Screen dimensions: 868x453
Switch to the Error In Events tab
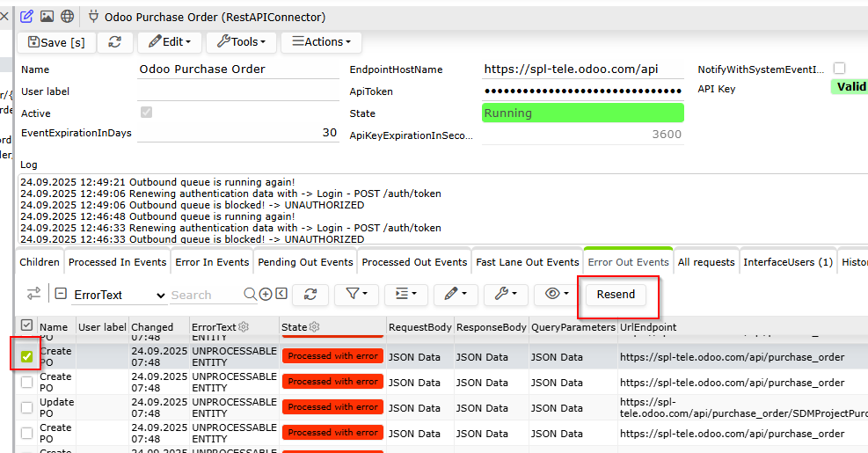point(212,262)
